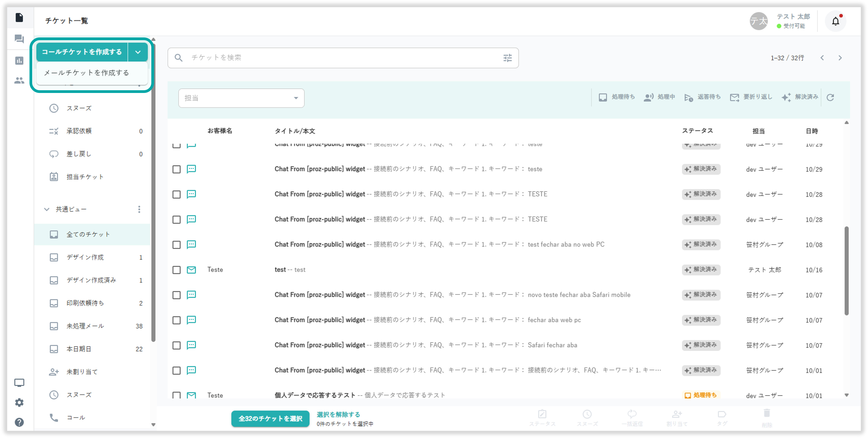Screen dimensions: 868x438
Task: Check the ticket 'test -- test' checkbox
Action: pos(177,270)
